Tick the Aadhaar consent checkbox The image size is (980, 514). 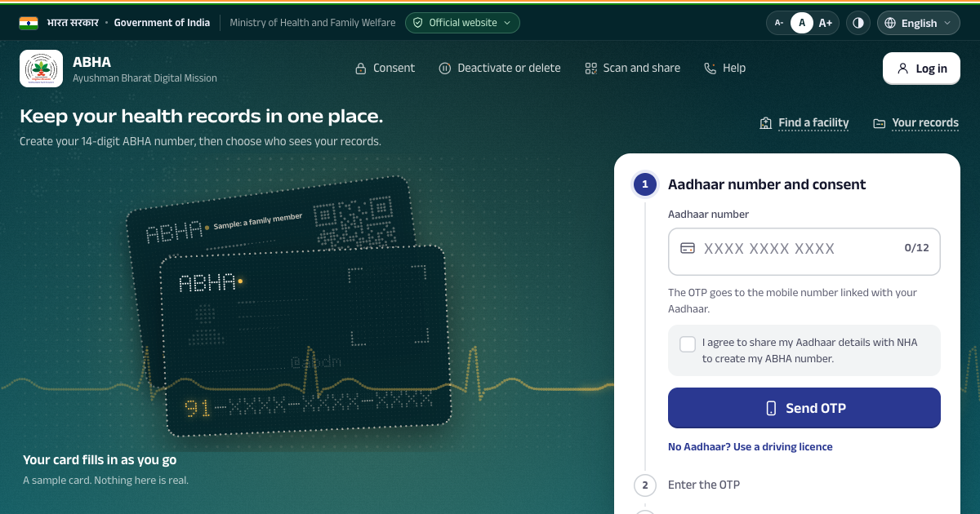coord(688,344)
